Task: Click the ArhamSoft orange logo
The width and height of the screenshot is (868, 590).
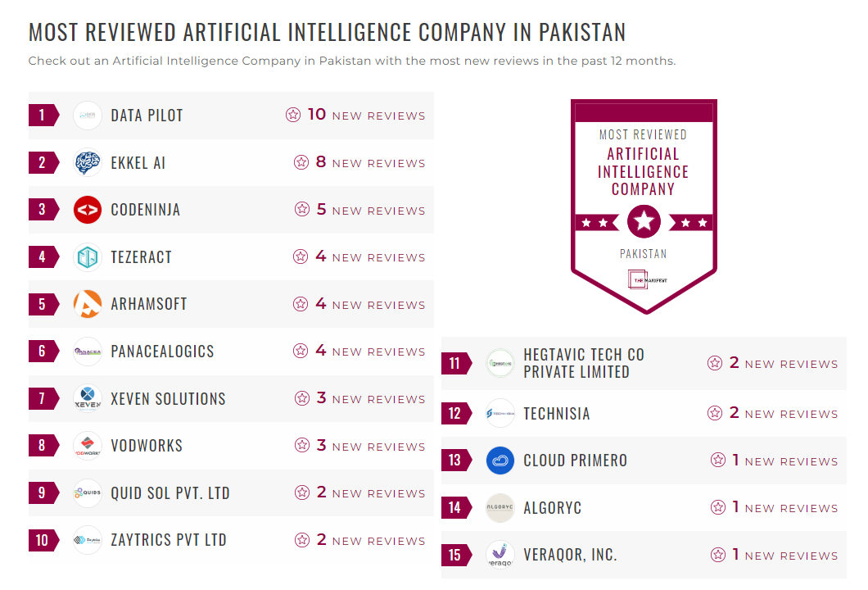Action: pos(88,304)
